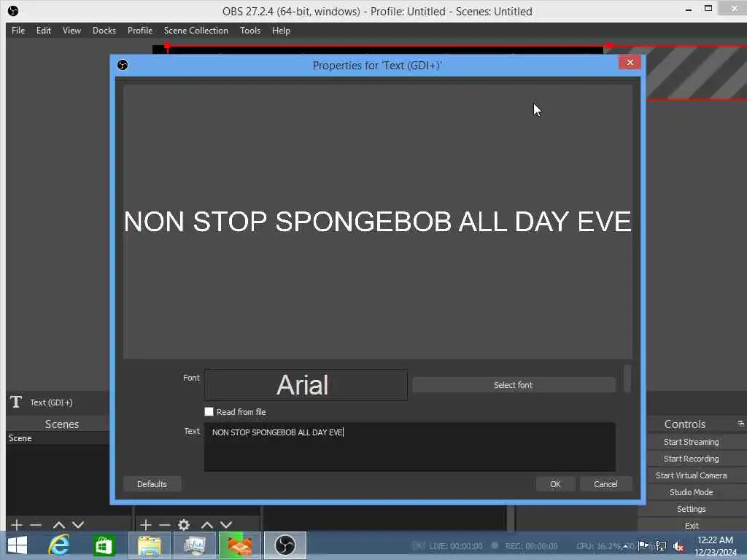This screenshot has width=747, height=560.
Task: Toggle Studio Mode in Controls
Action: click(692, 492)
